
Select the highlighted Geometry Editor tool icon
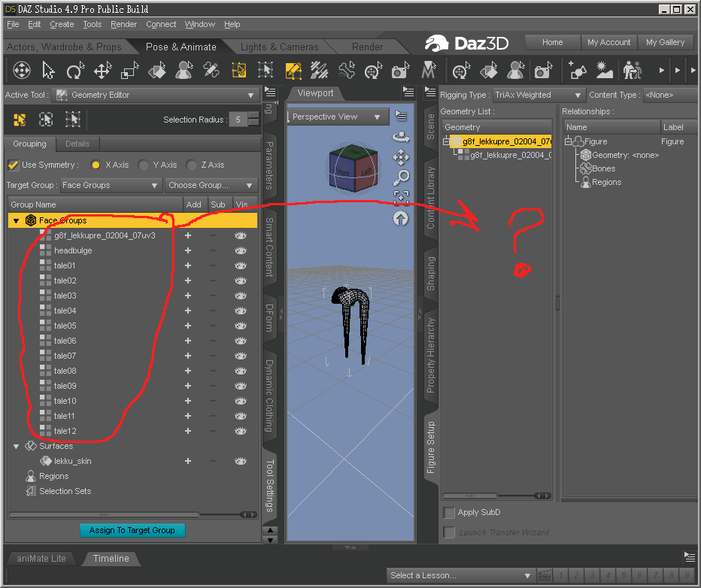pyautogui.click(x=293, y=71)
